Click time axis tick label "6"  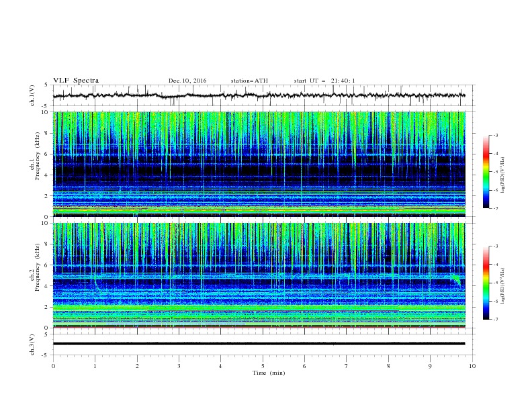[x=304, y=366]
